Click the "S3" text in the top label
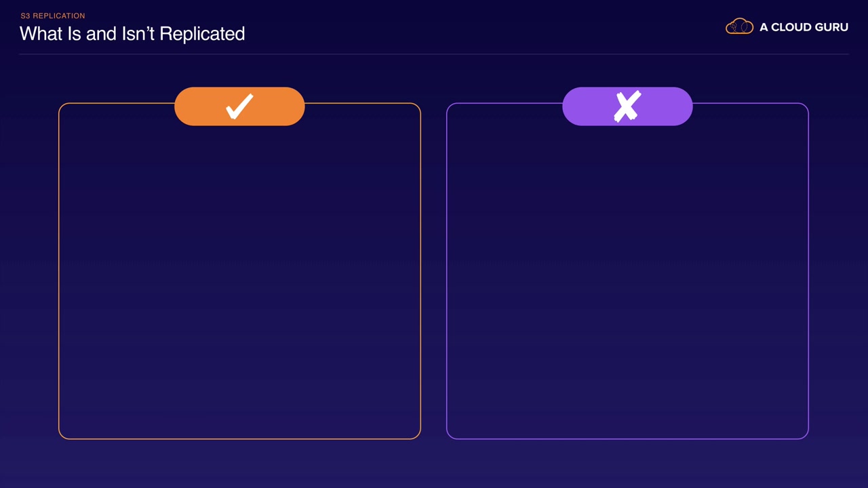 (x=25, y=16)
